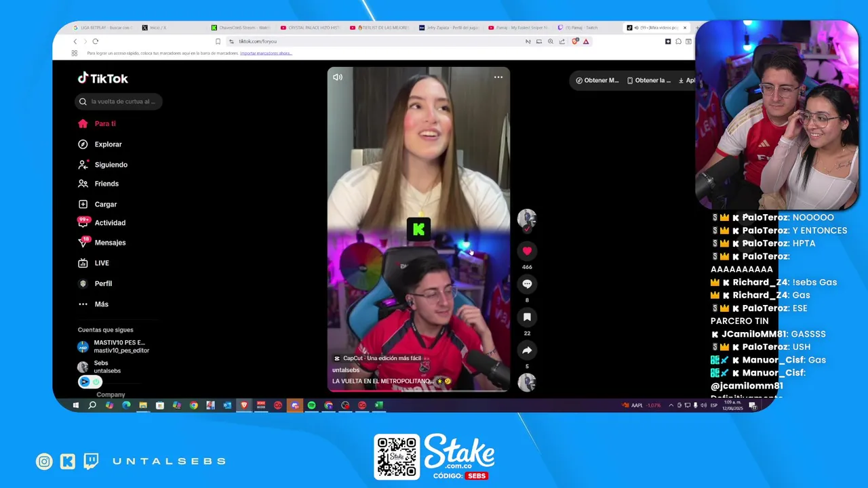Screen dimensions: 868x488
Task: Save video with bookmark icon
Action: 527,317
